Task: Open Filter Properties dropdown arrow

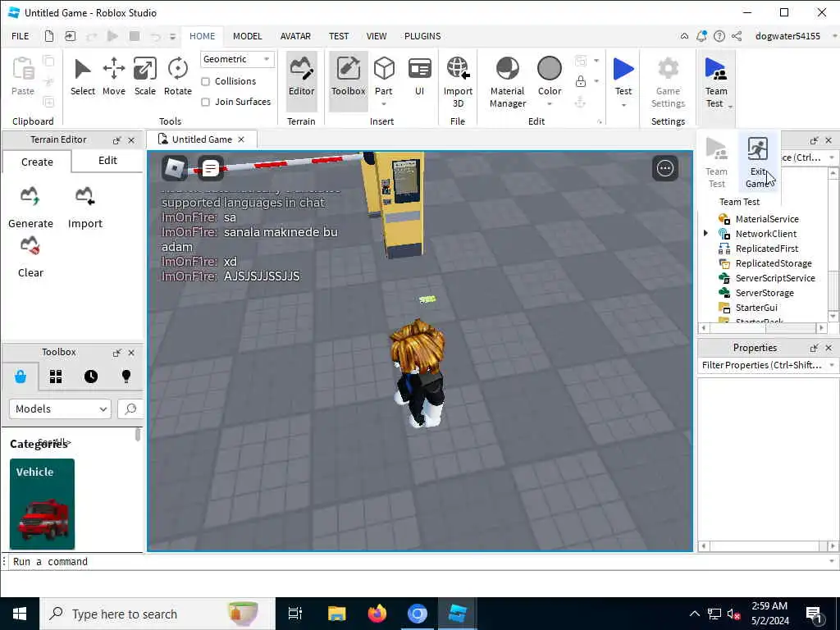Action: [x=832, y=365]
